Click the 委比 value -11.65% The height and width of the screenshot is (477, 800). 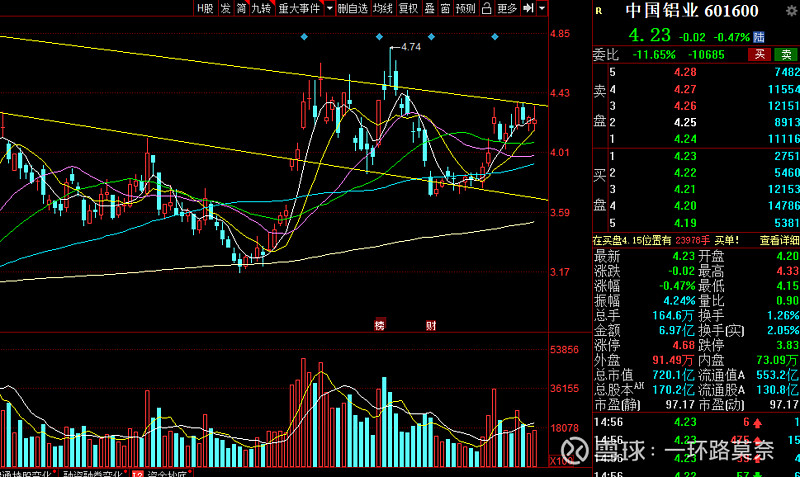point(654,54)
